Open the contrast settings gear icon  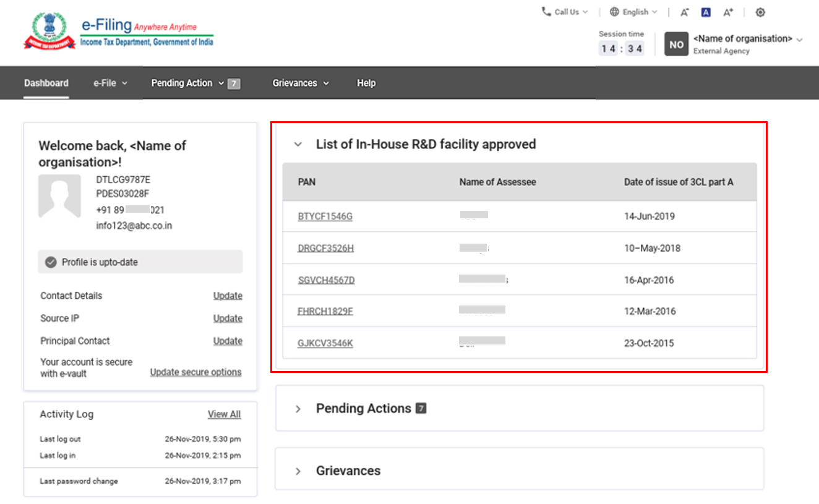760,12
